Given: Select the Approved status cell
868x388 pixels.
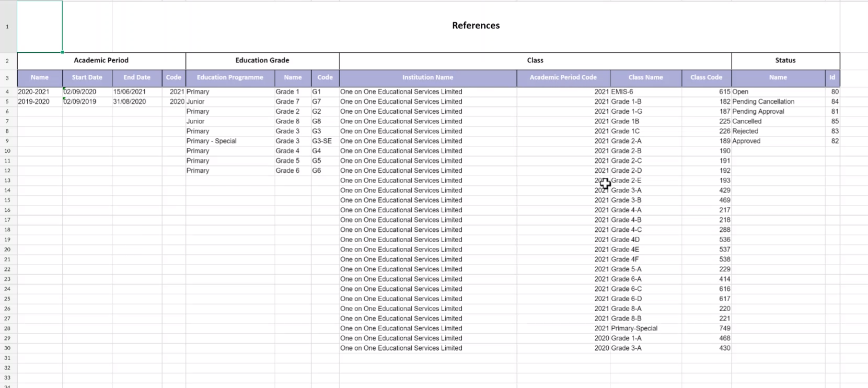Looking at the screenshot, I should (778, 141).
